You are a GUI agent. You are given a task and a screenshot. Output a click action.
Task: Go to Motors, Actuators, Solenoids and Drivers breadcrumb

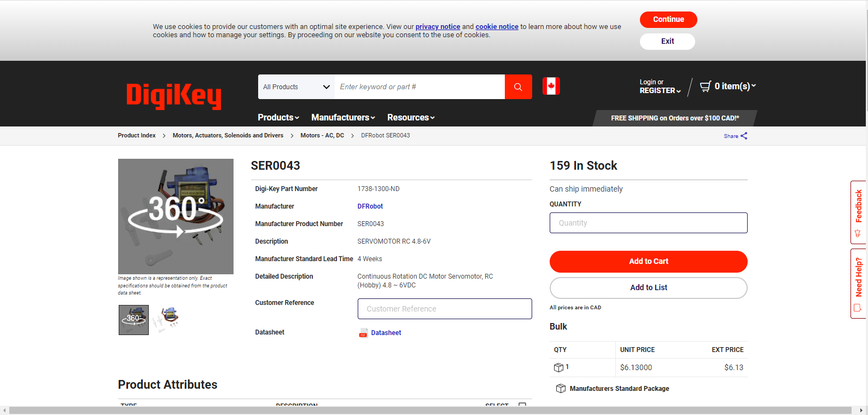pyautogui.click(x=228, y=136)
